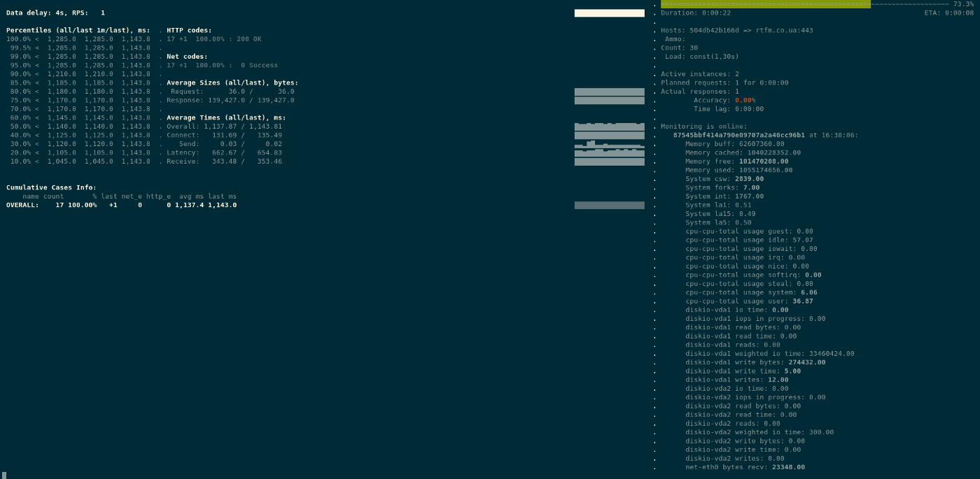Click the OVERALL row in Cumulative Cases
The height and width of the screenshot is (479, 980).
pyautogui.click(x=121, y=205)
